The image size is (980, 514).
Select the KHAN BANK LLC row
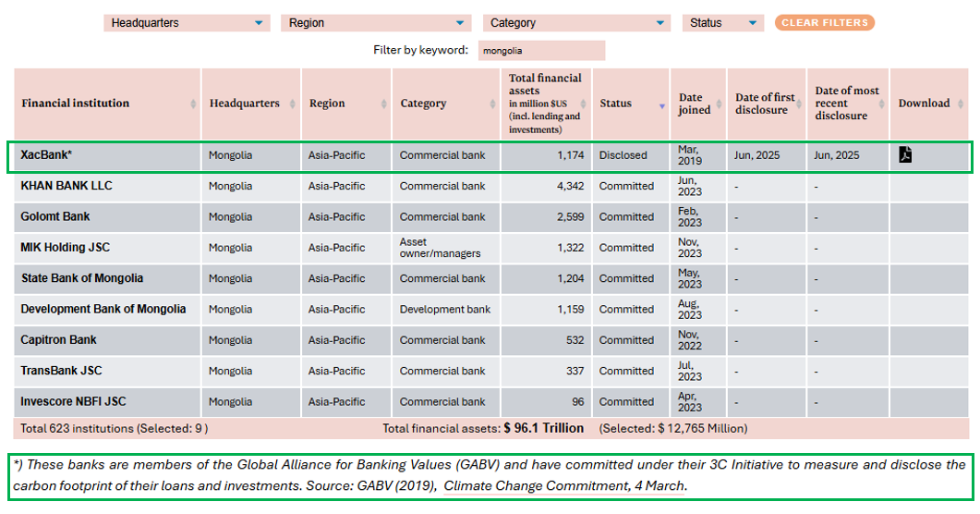tap(67, 186)
